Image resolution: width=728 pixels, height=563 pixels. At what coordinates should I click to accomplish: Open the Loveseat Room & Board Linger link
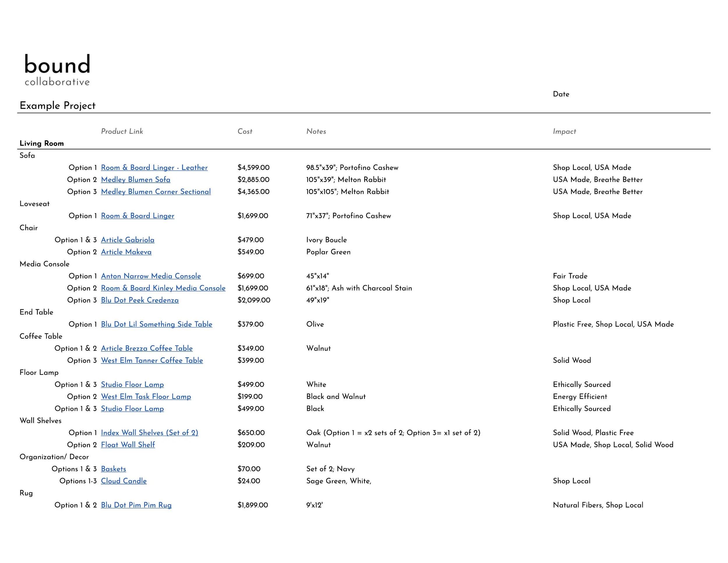[137, 216]
